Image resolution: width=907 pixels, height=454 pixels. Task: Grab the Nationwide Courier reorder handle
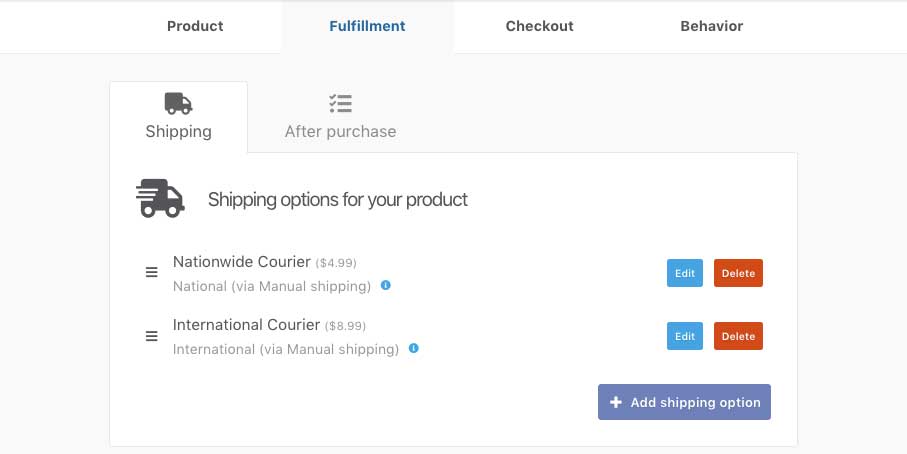click(152, 272)
